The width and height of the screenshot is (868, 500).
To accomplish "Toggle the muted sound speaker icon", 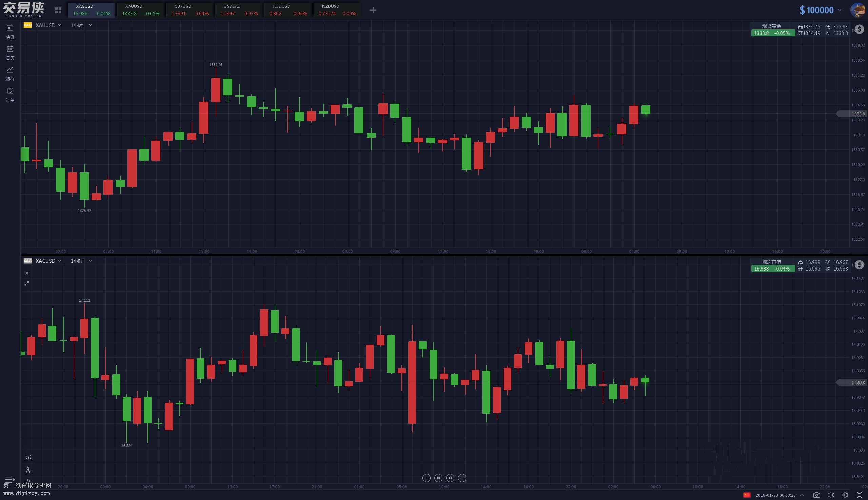I will 831,495.
